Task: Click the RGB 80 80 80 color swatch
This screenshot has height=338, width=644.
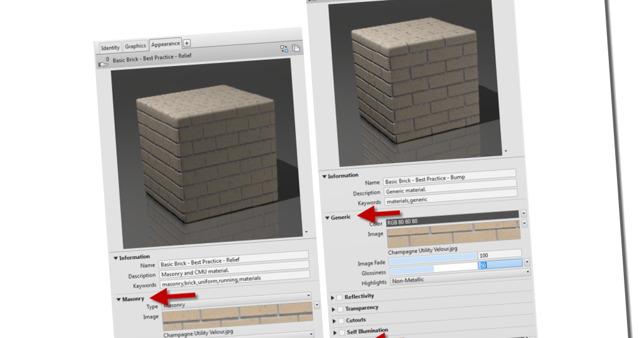Action: (453, 218)
